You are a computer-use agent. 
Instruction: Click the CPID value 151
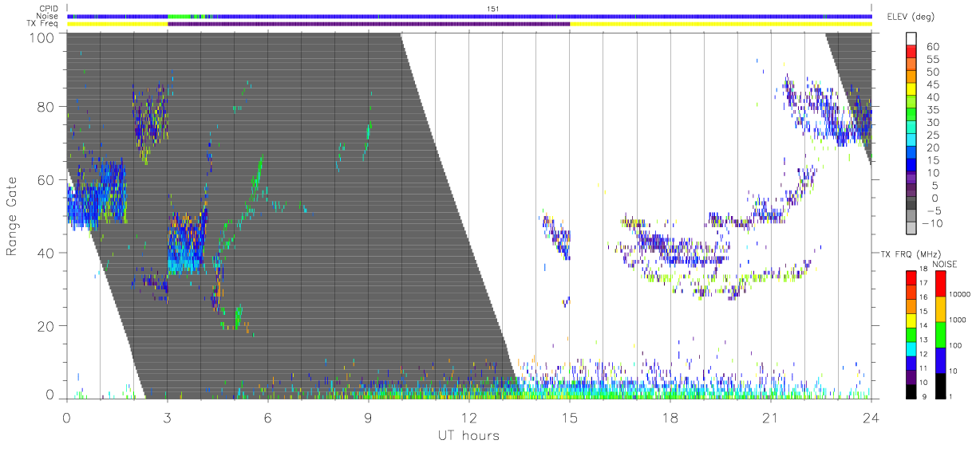tap(492, 9)
